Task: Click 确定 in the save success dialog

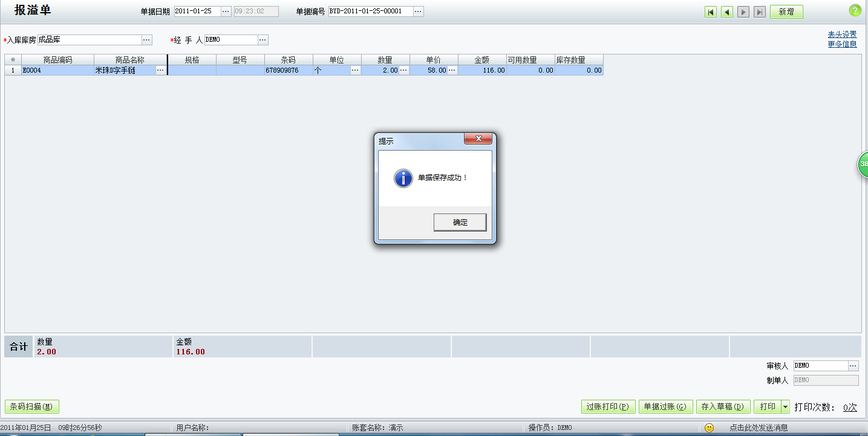Action: [x=460, y=223]
